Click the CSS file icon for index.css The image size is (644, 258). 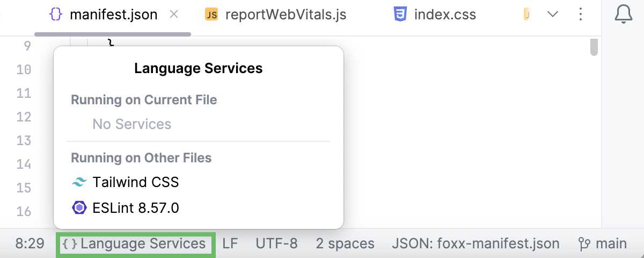(x=400, y=15)
